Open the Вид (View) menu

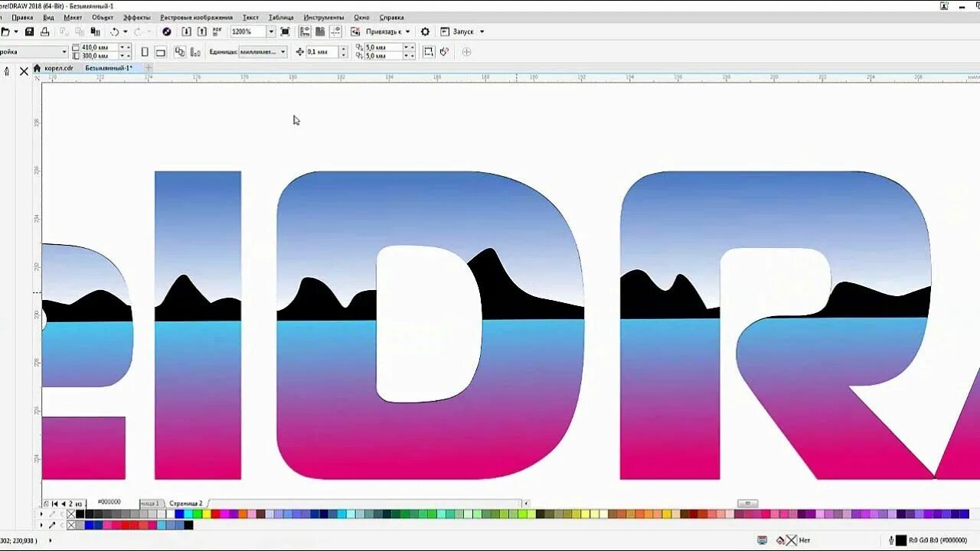[x=48, y=17]
